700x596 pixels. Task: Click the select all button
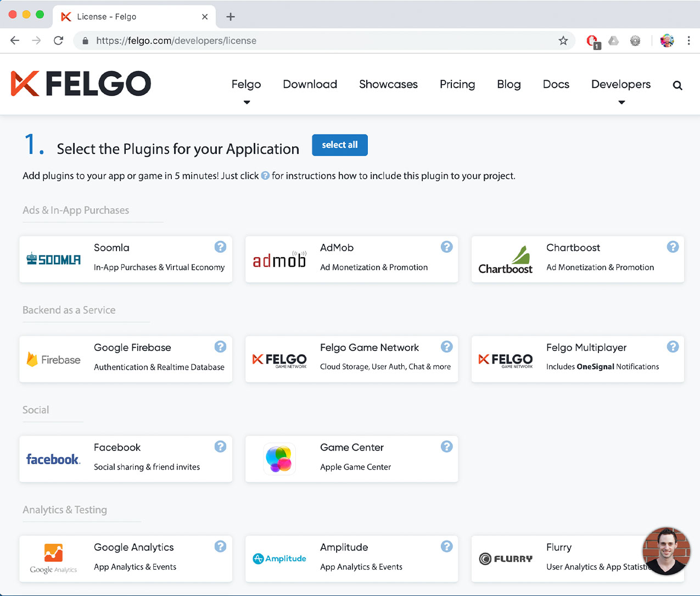[340, 145]
